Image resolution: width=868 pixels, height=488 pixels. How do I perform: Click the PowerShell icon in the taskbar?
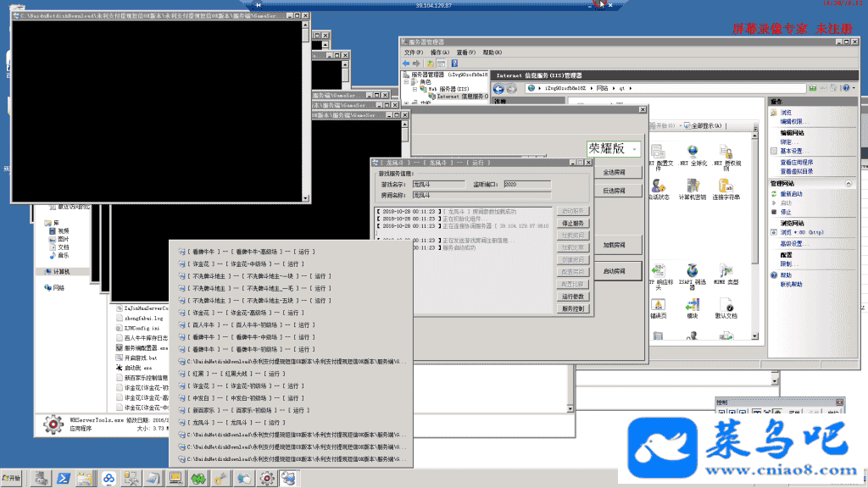(x=64, y=479)
